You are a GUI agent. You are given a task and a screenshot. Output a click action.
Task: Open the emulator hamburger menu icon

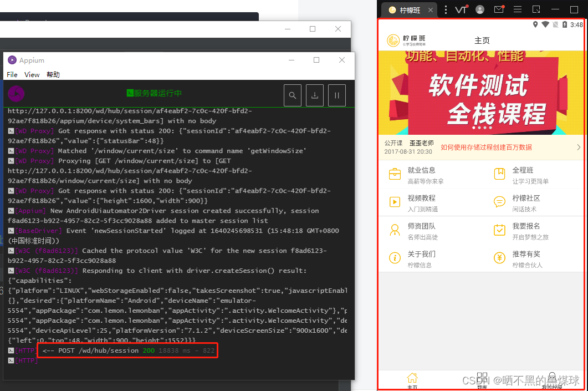(x=518, y=10)
